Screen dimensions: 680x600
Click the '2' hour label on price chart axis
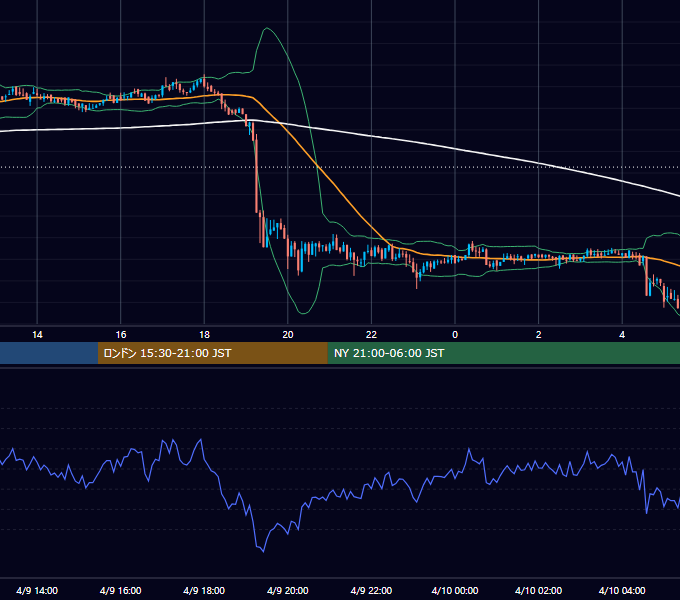click(538, 334)
